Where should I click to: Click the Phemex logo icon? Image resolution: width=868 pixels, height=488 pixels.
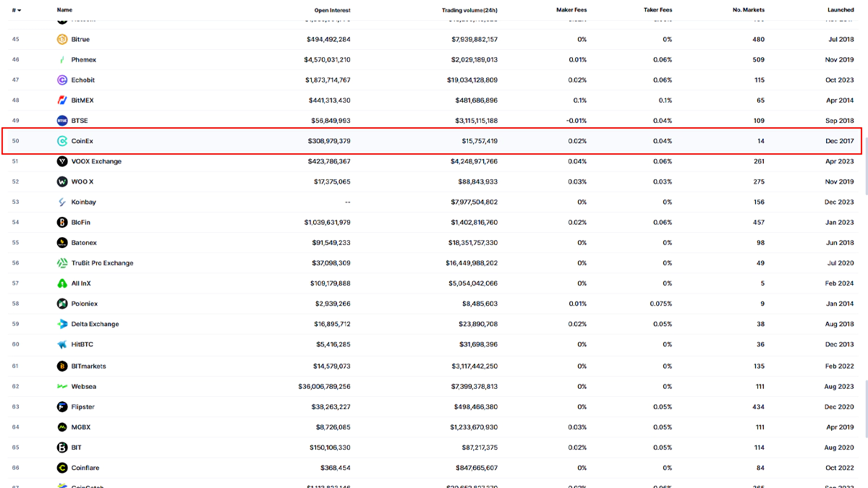tap(62, 59)
